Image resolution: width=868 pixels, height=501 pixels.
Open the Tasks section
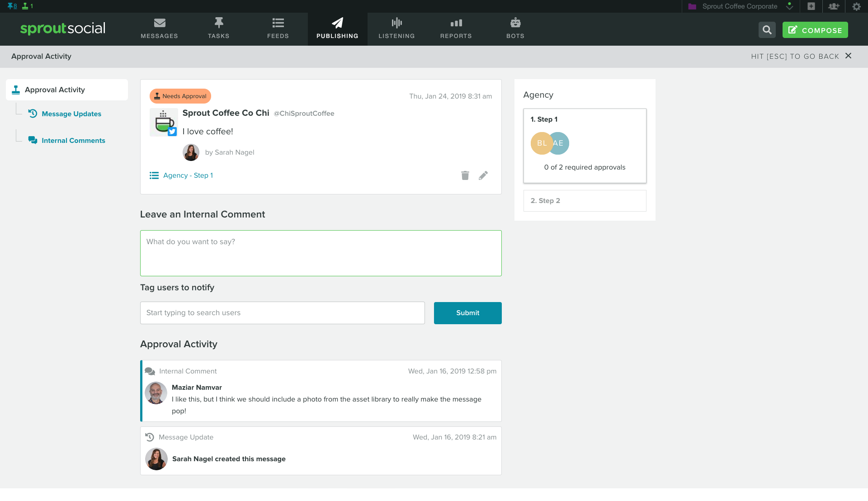tap(218, 29)
